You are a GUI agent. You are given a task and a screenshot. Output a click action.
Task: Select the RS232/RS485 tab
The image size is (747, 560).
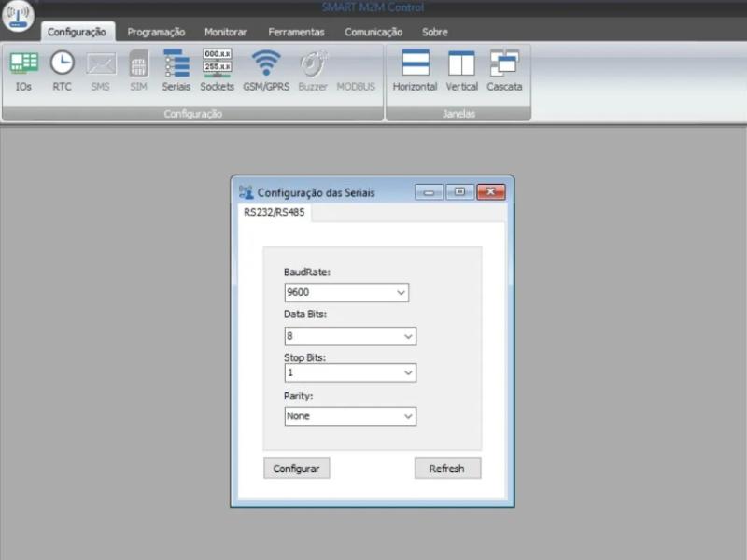coord(275,212)
